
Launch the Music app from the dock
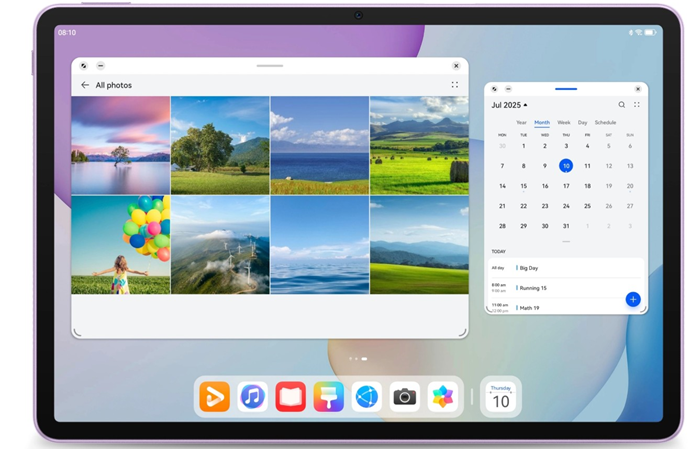point(252,397)
